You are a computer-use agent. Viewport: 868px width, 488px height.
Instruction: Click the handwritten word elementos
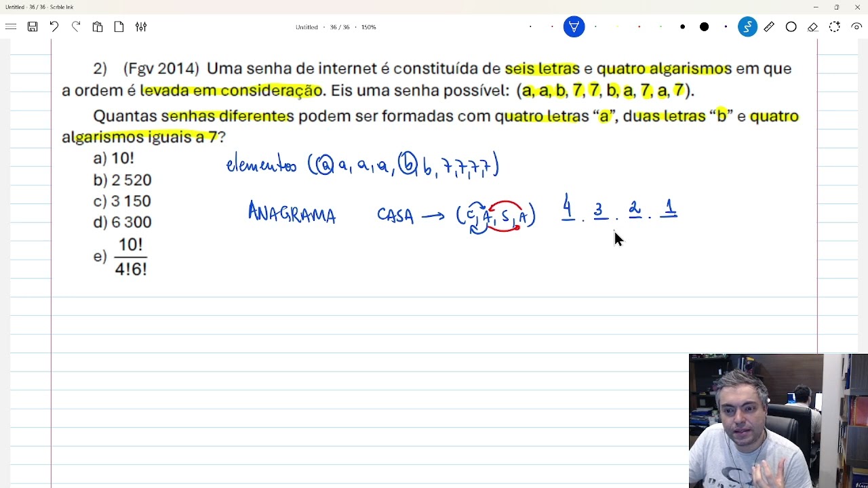pyautogui.click(x=261, y=165)
